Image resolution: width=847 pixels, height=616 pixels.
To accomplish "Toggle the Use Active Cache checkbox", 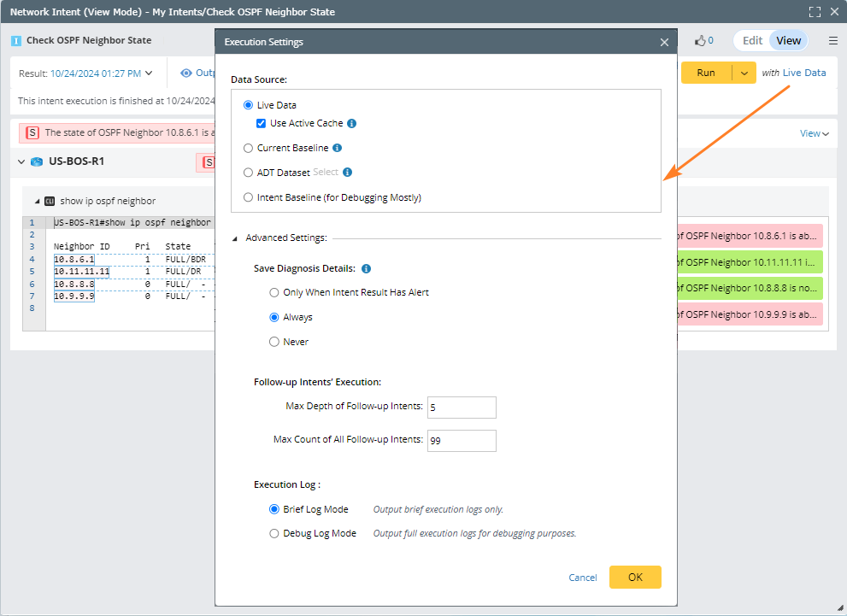I will (x=262, y=123).
